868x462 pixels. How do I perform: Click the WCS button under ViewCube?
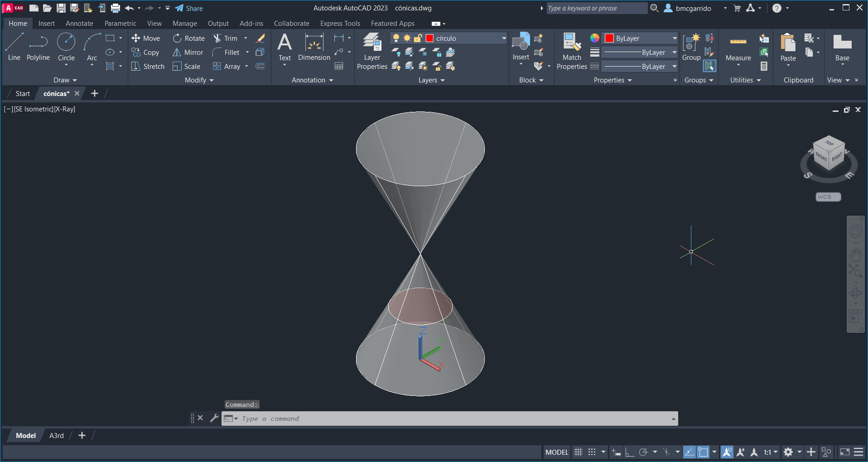(x=828, y=197)
